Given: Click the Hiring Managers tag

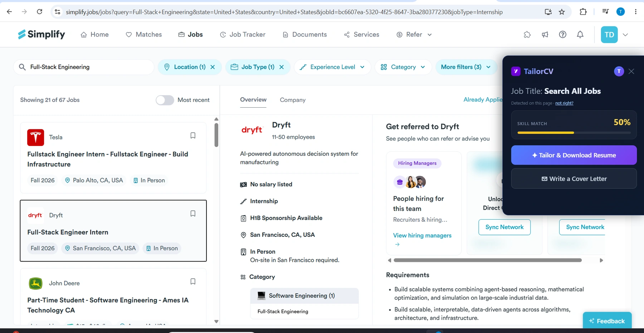Looking at the screenshot, I should 417,163.
